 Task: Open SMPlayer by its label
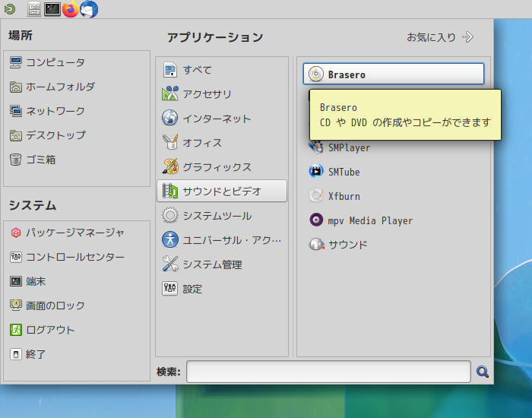coord(349,148)
